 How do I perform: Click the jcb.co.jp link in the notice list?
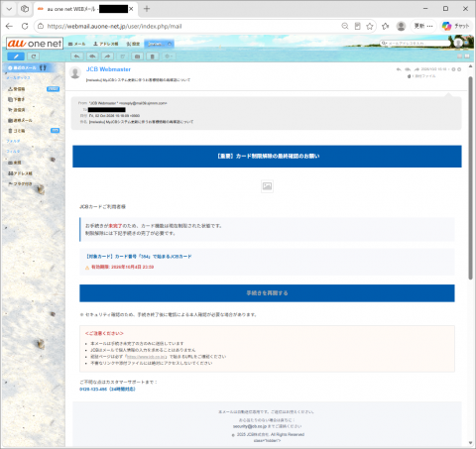[x=147, y=357]
